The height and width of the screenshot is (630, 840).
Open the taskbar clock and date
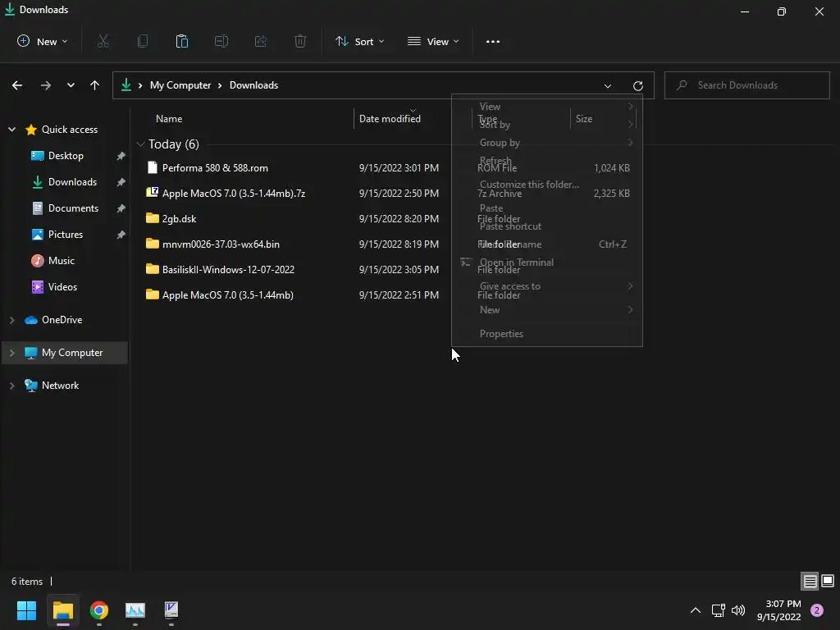pyautogui.click(x=779, y=610)
